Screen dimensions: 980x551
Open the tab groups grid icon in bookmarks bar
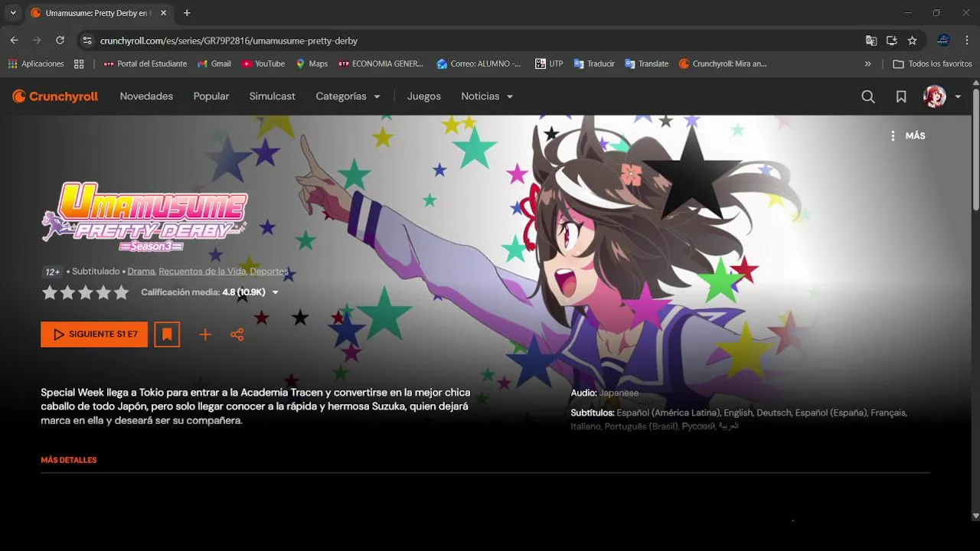[x=79, y=64]
